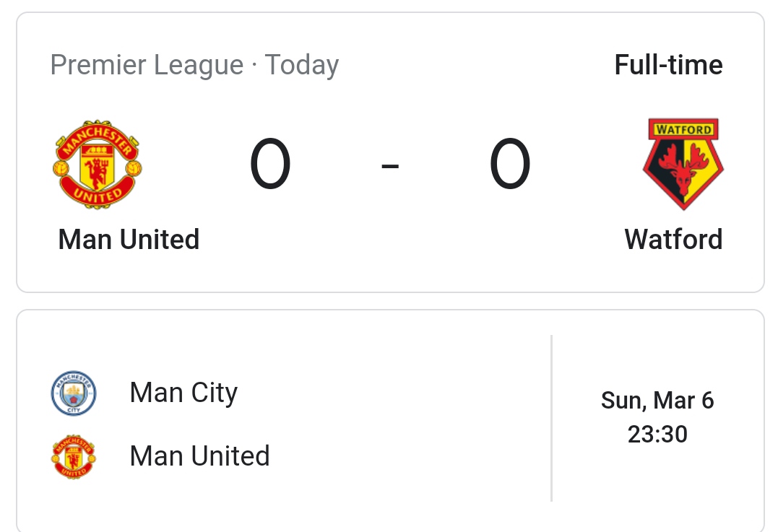Click the small Man City crest

(74, 393)
